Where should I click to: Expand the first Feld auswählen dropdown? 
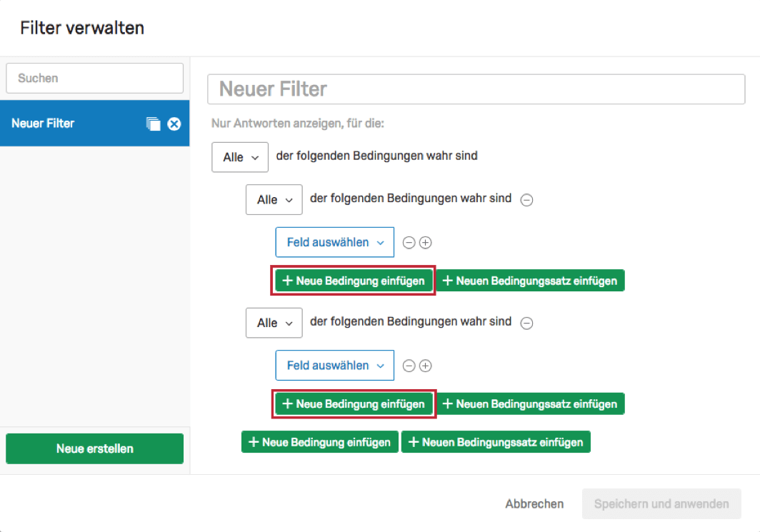(334, 243)
